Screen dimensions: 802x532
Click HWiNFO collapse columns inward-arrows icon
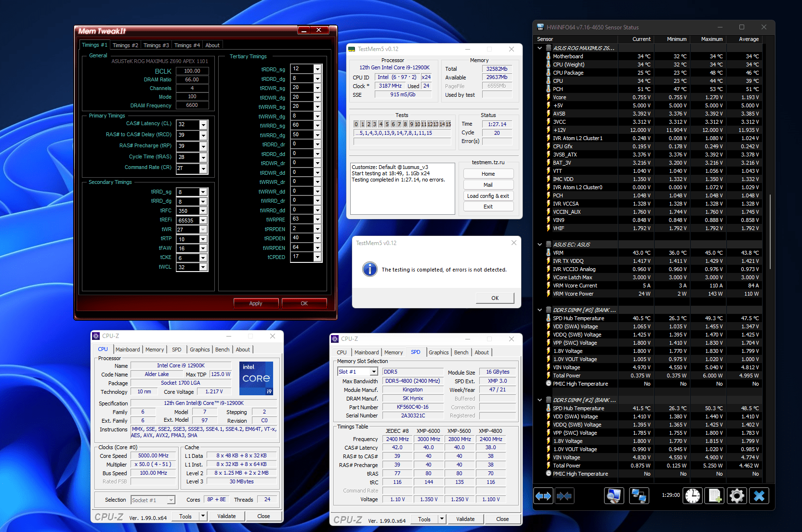click(564, 495)
